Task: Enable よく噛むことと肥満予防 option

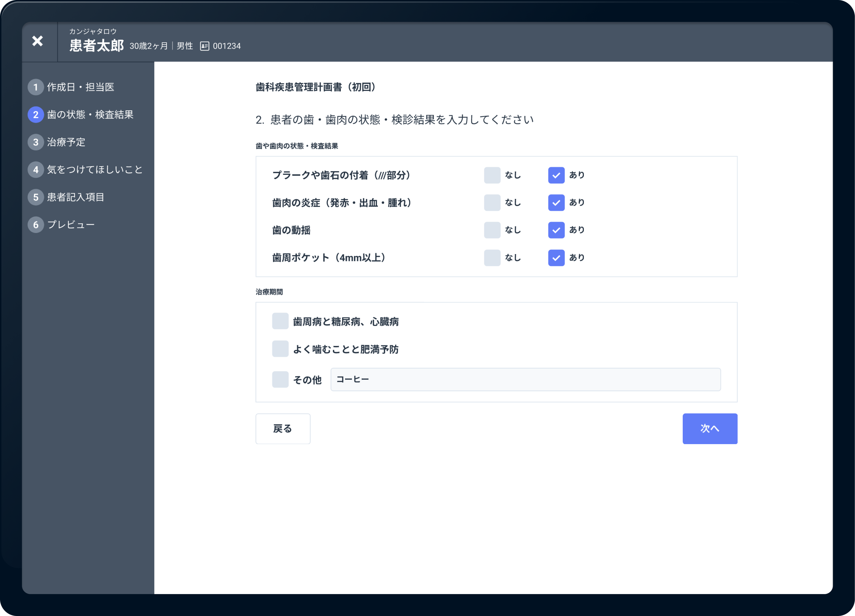Action: [280, 349]
